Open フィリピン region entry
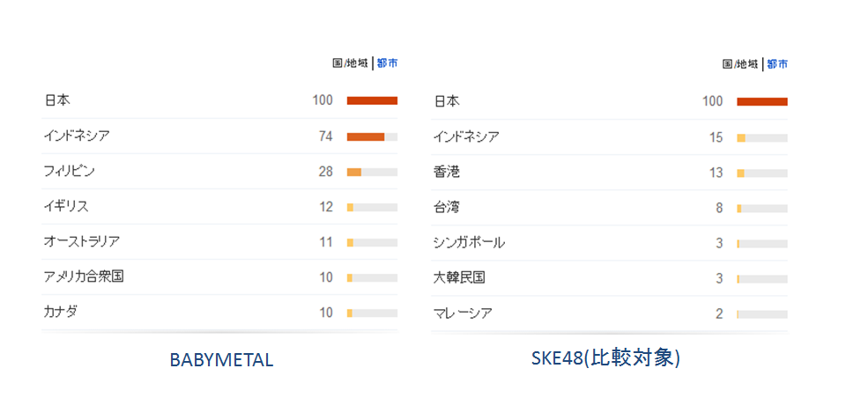 [x=70, y=171]
